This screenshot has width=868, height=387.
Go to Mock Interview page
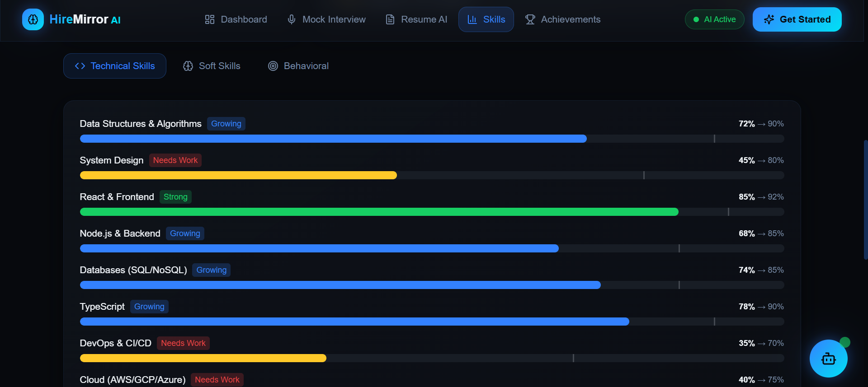tap(326, 19)
